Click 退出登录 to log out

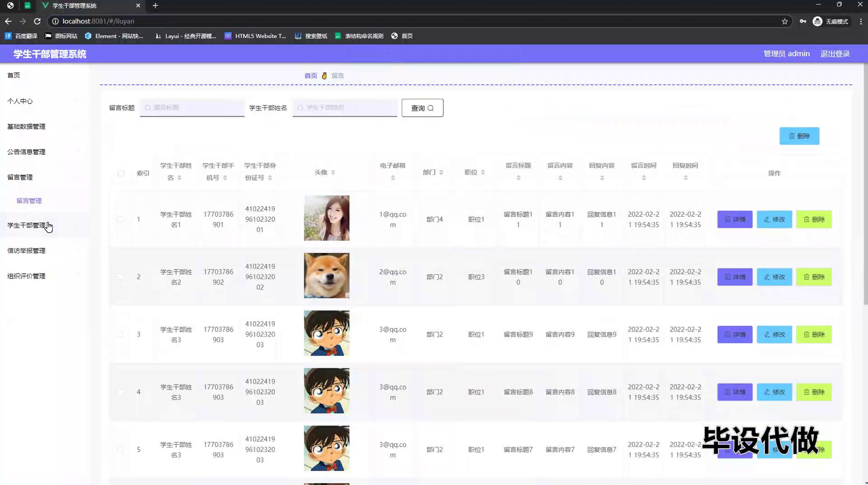point(835,54)
